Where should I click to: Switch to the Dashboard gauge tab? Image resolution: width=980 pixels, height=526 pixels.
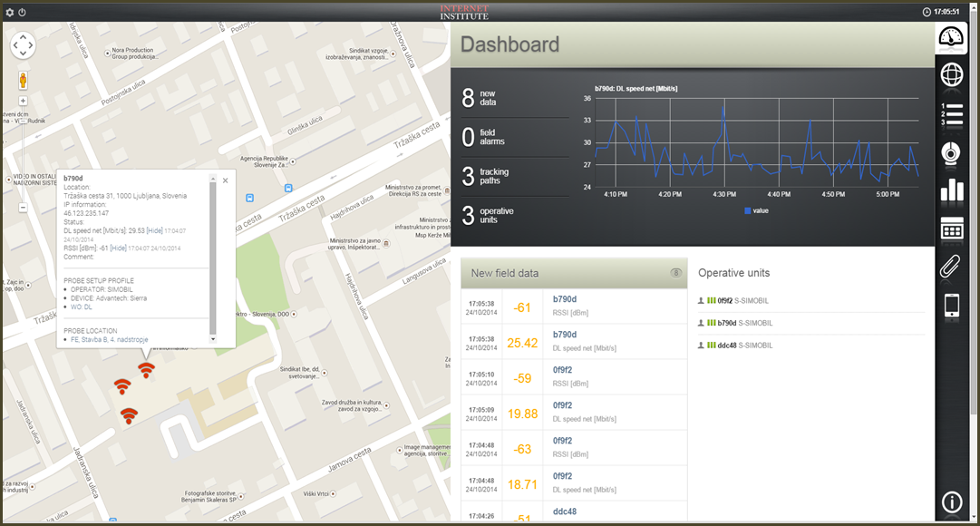950,38
